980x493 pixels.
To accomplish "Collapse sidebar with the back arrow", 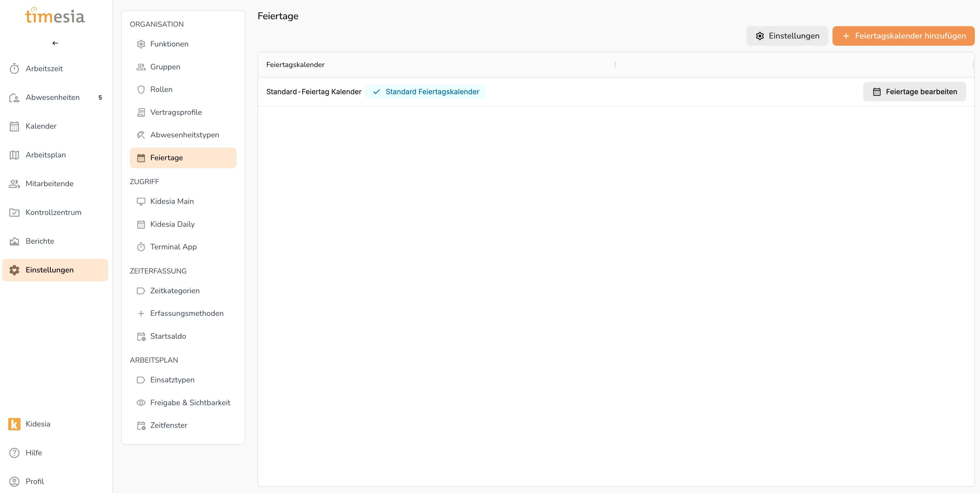I will click(55, 43).
